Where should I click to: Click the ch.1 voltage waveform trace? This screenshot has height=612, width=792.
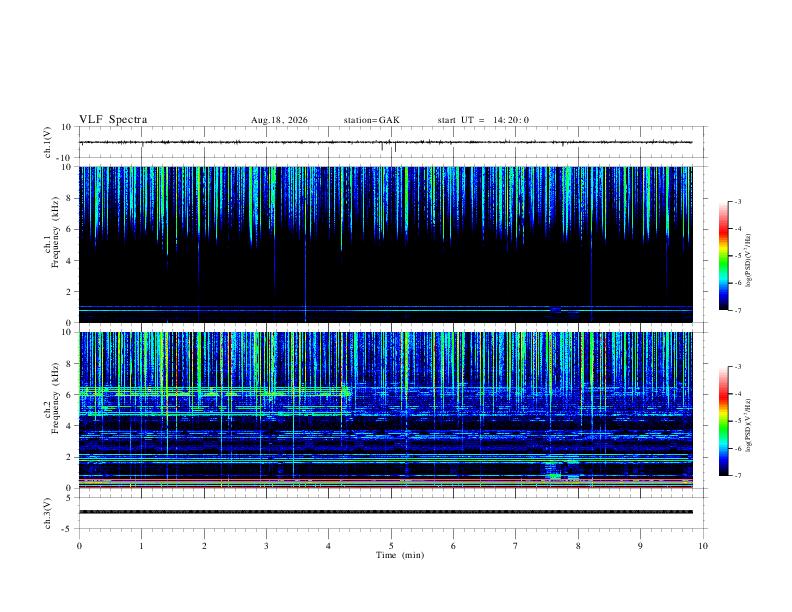pos(385,142)
